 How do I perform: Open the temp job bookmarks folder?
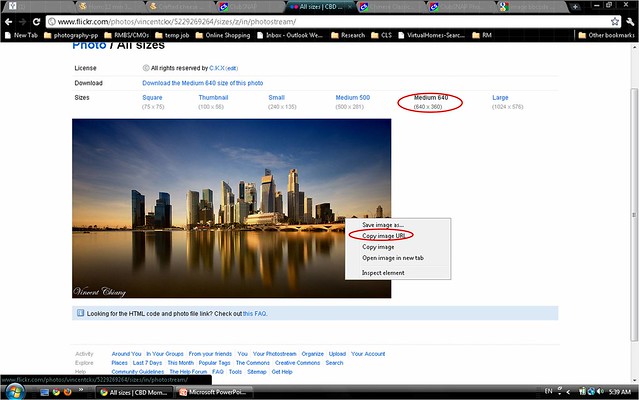[172, 35]
